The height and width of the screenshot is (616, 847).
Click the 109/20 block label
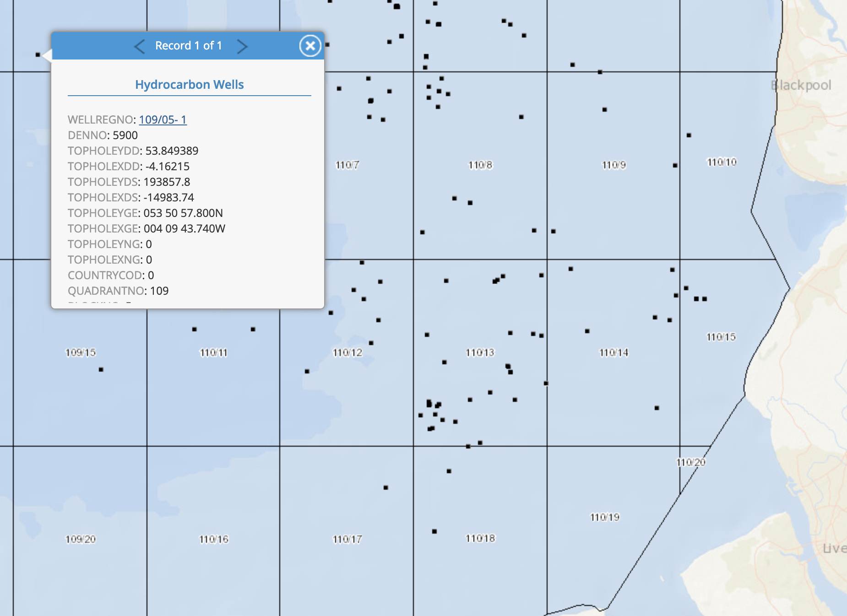click(x=81, y=539)
